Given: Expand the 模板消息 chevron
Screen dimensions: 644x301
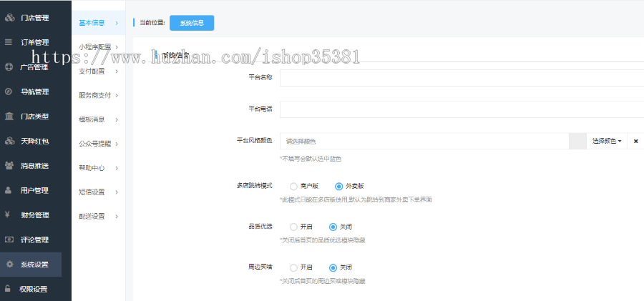Looking at the screenshot, I should (117, 120).
